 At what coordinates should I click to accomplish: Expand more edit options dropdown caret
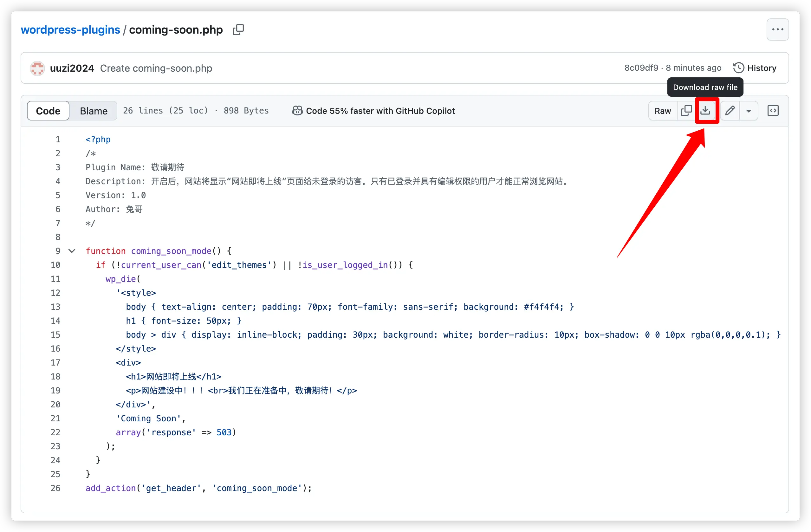tap(749, 111)
